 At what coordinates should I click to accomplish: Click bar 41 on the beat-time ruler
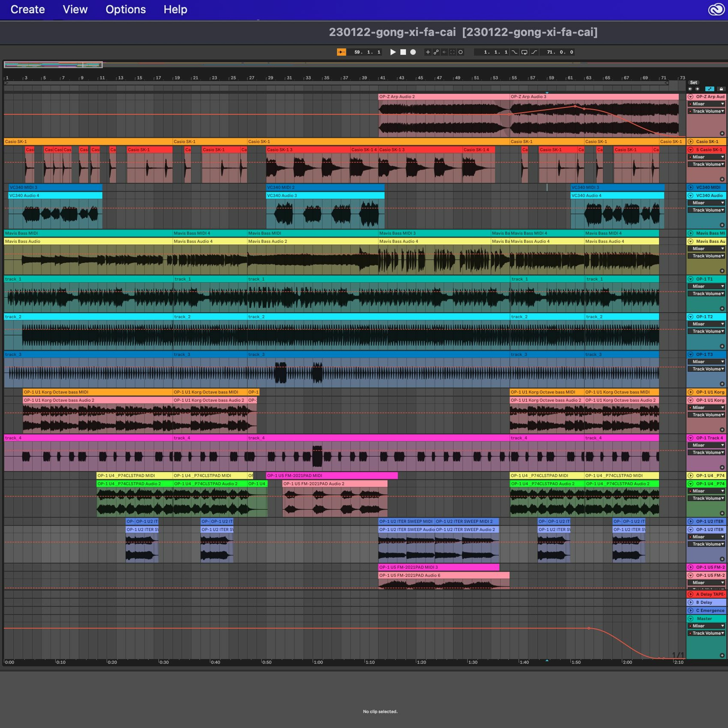pyautogui.click(x=382, y=78)
